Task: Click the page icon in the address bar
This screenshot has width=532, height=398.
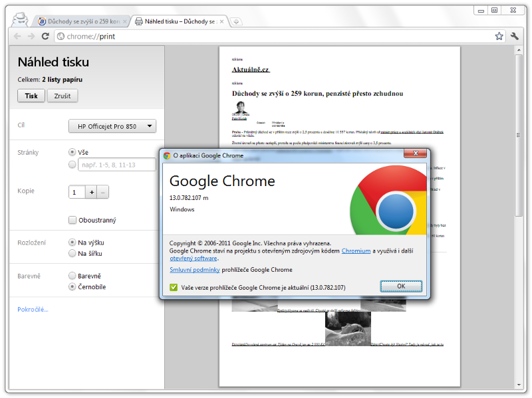Action: pyautogui.click(x=61, y=37)
